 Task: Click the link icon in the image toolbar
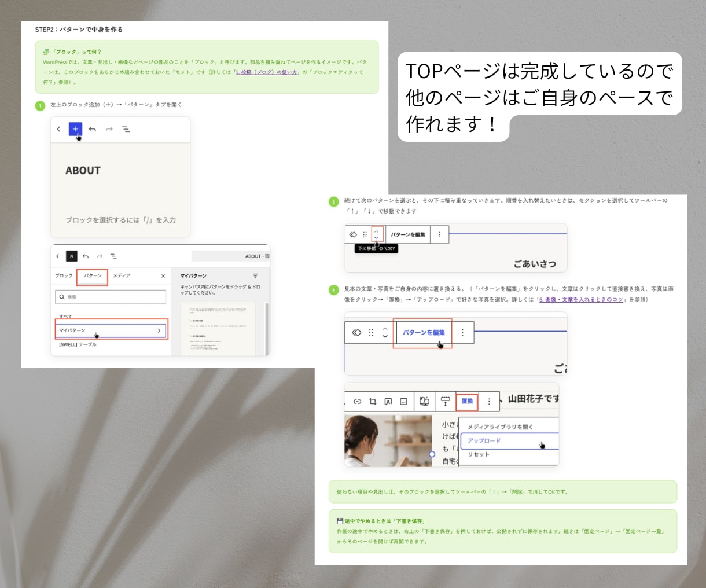point(357,401)
